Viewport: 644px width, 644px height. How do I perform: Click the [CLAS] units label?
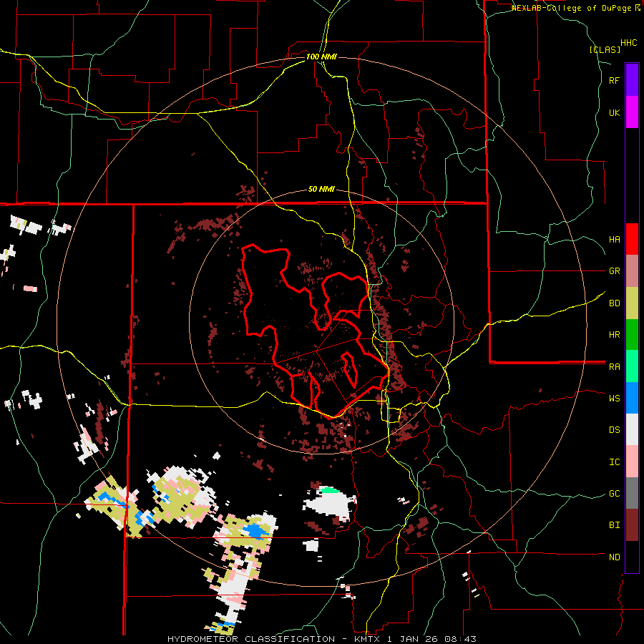click(605, 50)
